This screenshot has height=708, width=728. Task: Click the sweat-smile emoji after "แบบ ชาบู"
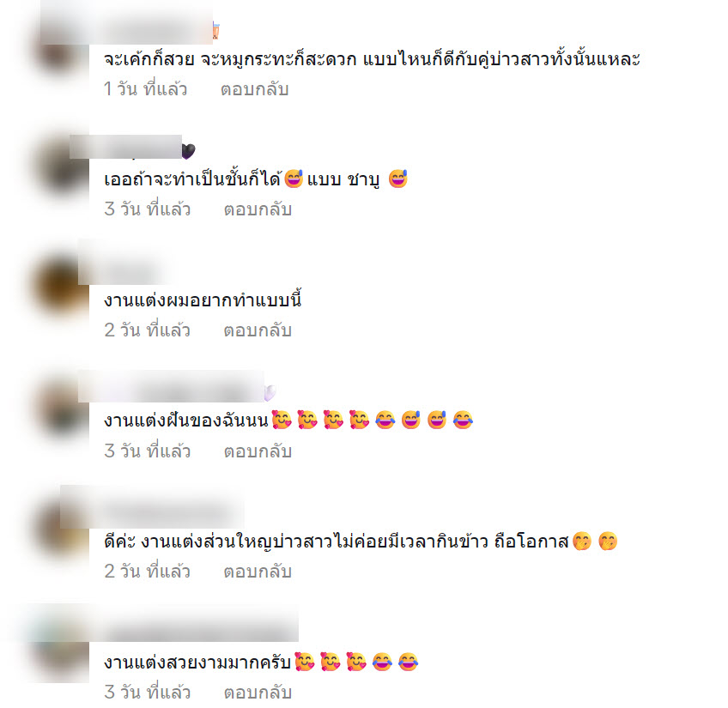[x=397, y=179]
